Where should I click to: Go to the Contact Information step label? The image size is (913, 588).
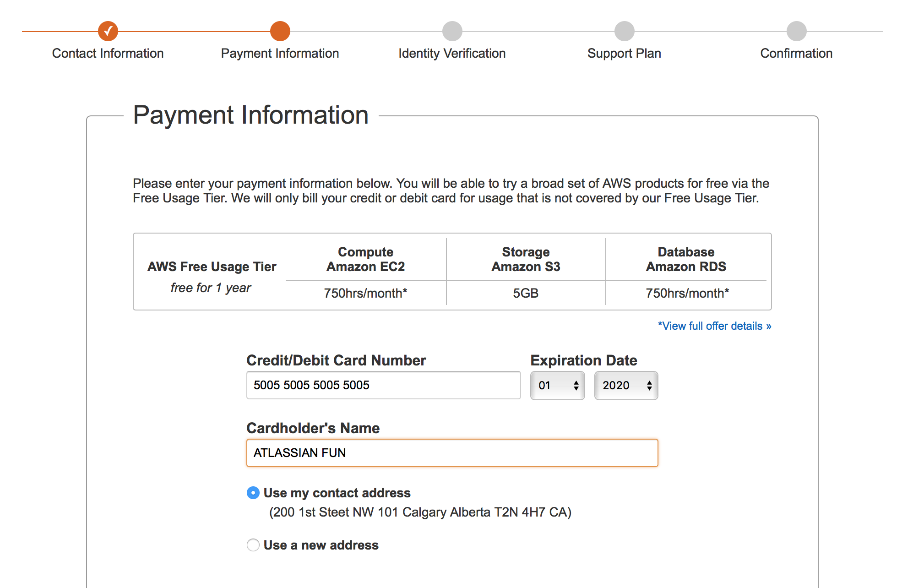(108, 53)
